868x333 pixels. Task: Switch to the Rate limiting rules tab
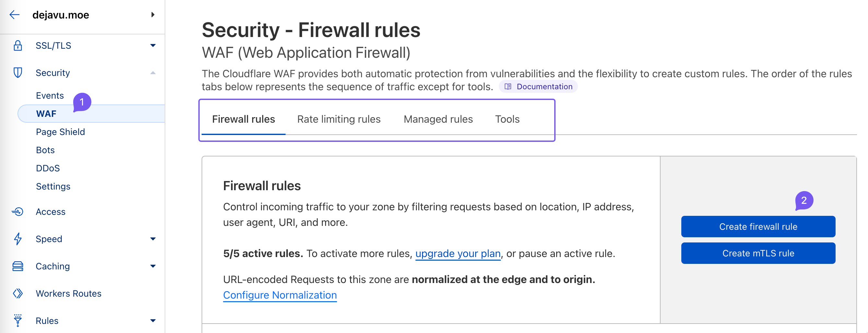point(339,119)
